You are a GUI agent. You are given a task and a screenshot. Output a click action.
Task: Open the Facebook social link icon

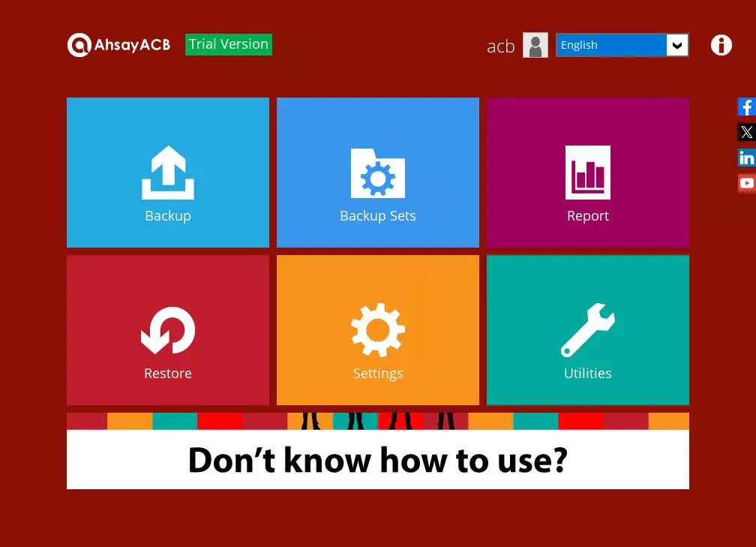[746, 107]
